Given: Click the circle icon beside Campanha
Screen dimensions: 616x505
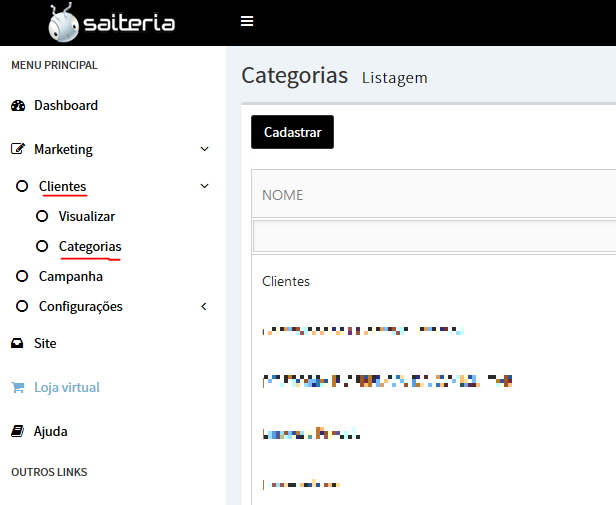Looking at the screenshot, I should click(x=22, y=276).
